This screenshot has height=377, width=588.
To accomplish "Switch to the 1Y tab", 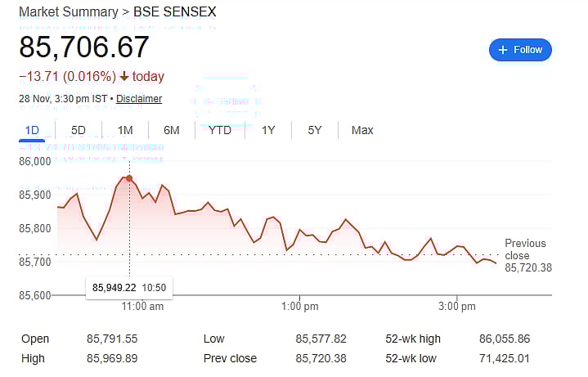I will (x=268, y=130).
